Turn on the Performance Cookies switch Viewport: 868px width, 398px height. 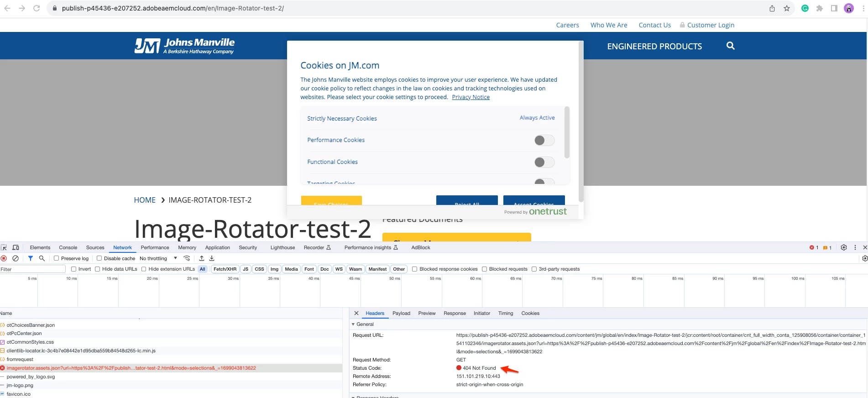(544, 140)
